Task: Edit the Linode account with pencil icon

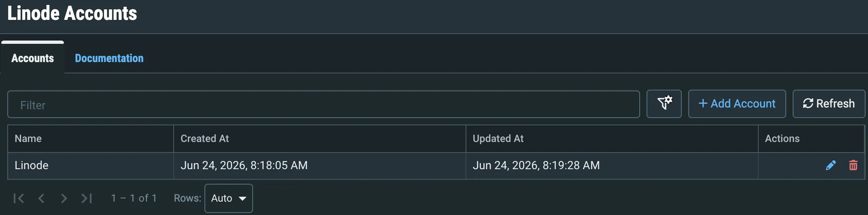Action: (x=831, y=165)
